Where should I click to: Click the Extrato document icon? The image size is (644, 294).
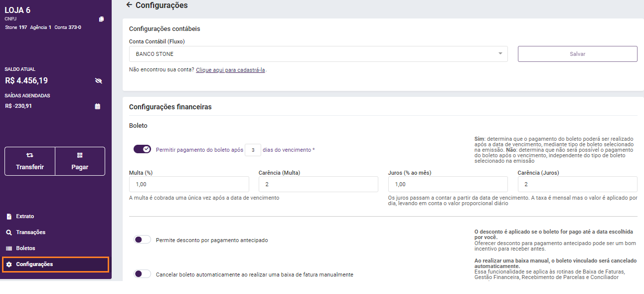[x=9, y=217]
